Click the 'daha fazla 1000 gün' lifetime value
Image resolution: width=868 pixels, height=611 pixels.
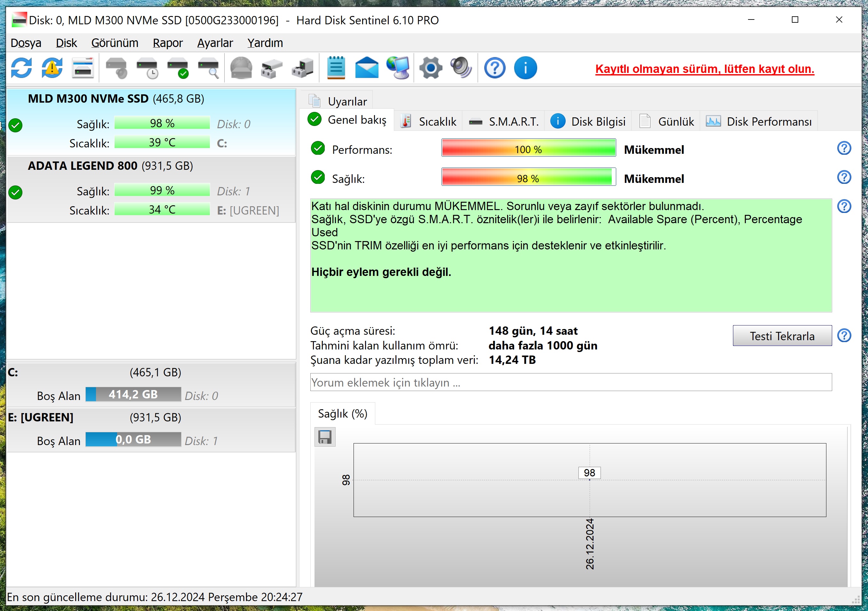point(543,345)
